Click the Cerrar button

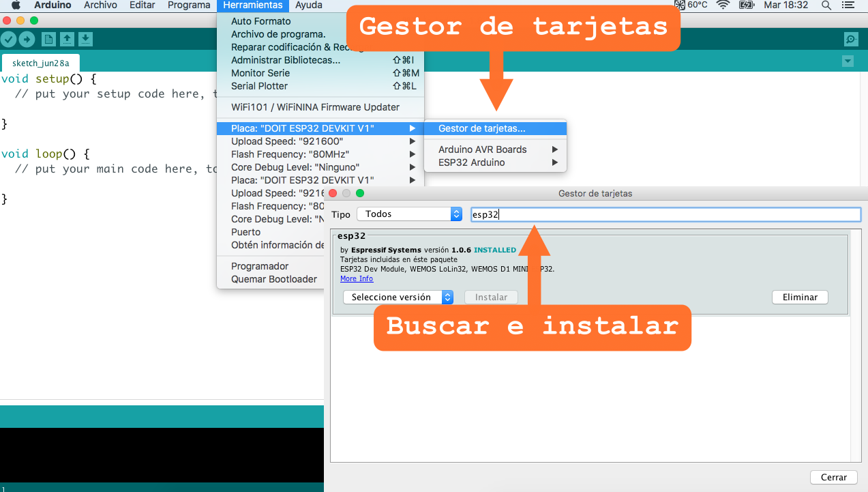834,478
